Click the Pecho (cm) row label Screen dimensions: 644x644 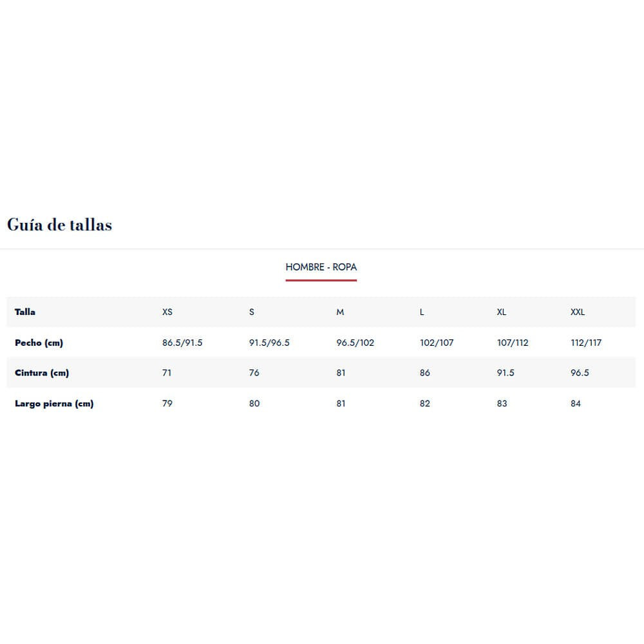pyautogui.click(x=39, y=343)
